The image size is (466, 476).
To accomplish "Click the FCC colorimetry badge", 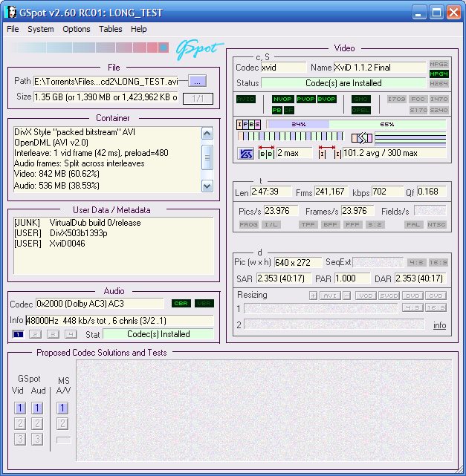I will point(418,100).
